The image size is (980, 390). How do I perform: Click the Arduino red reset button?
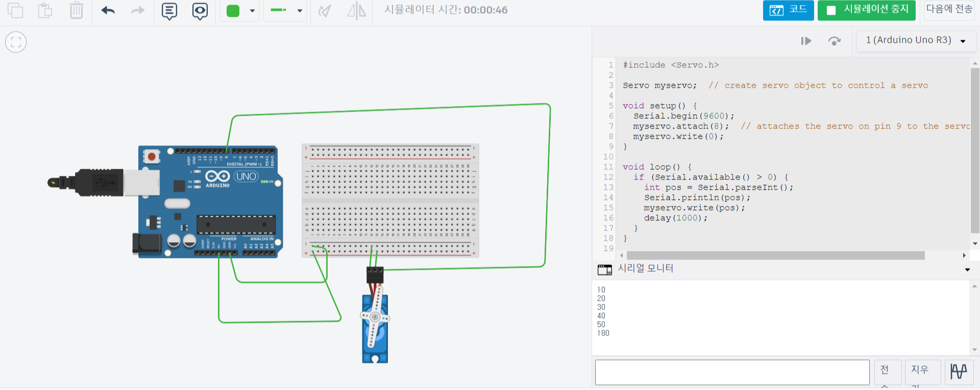[x=151, y=156]
